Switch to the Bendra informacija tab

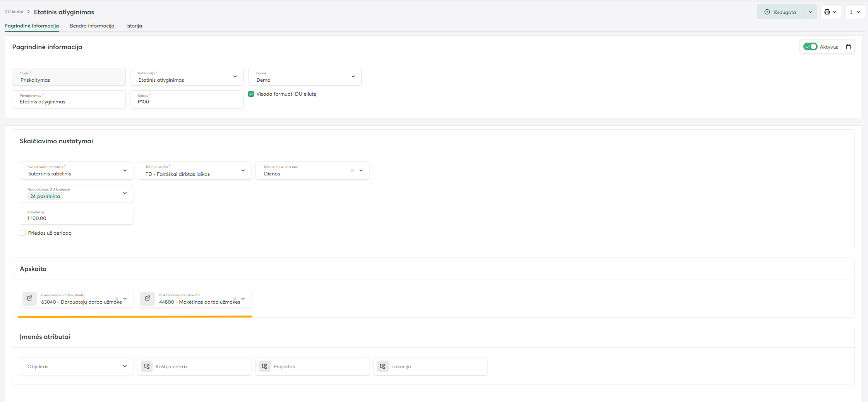click(x=92, y=26)
